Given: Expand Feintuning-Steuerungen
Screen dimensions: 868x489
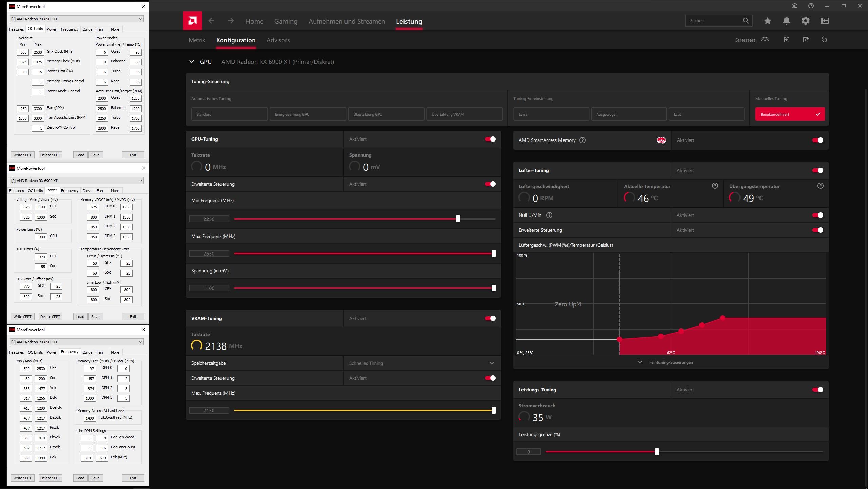Looking at the screenshot, I should tap(665, 362).
